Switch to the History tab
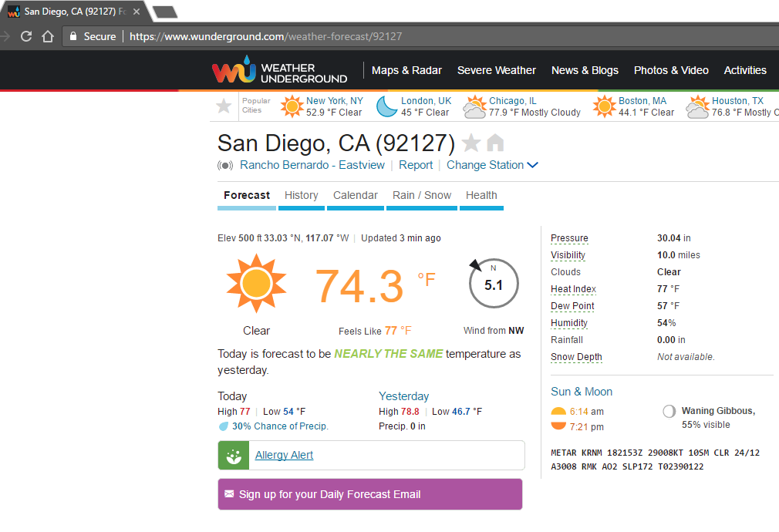Image resolution: width=779 pixels, height=532 pixels. (301, 196)
